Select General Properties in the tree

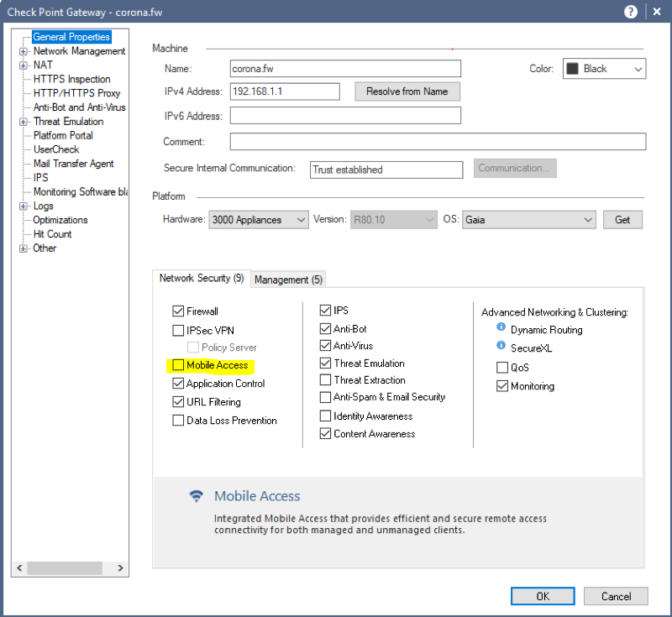coord(71,37)
